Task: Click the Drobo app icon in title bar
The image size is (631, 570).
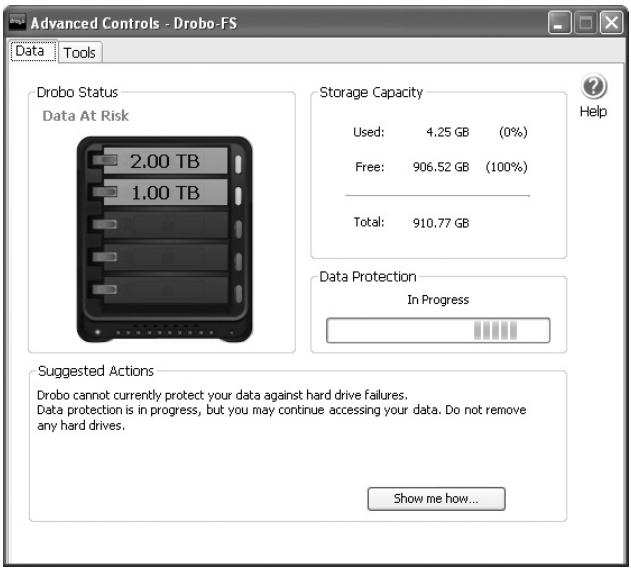Action: coord(17,22)
